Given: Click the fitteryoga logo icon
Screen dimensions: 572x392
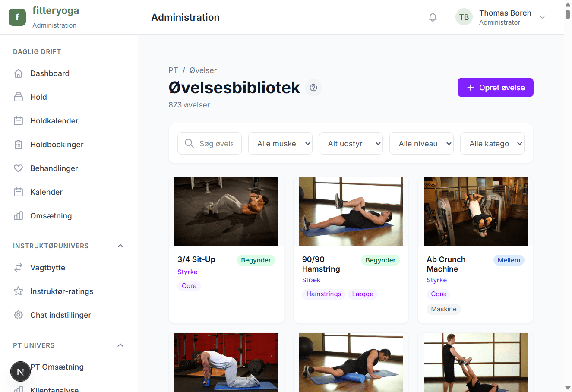Looking at the screenshot, I should point(17,17).
